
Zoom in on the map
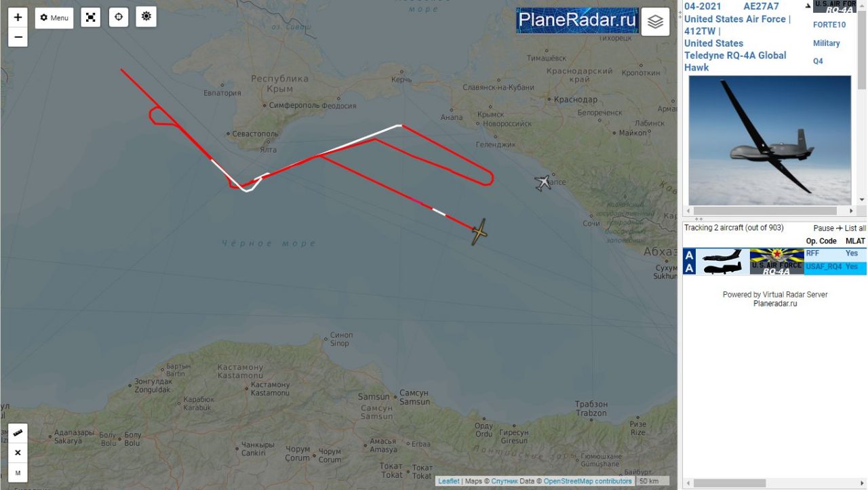[18, 18]
